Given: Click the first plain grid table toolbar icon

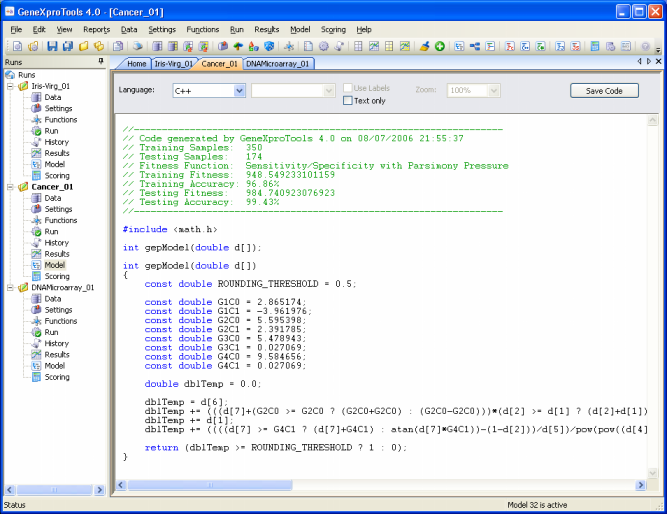Looking at the screenshot, I should 358,46.
